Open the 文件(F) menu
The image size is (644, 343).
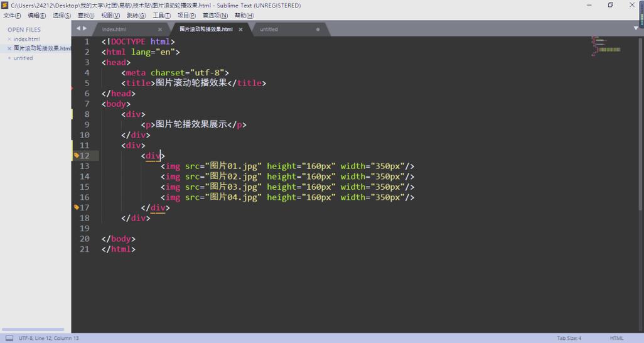click(12, 15)
